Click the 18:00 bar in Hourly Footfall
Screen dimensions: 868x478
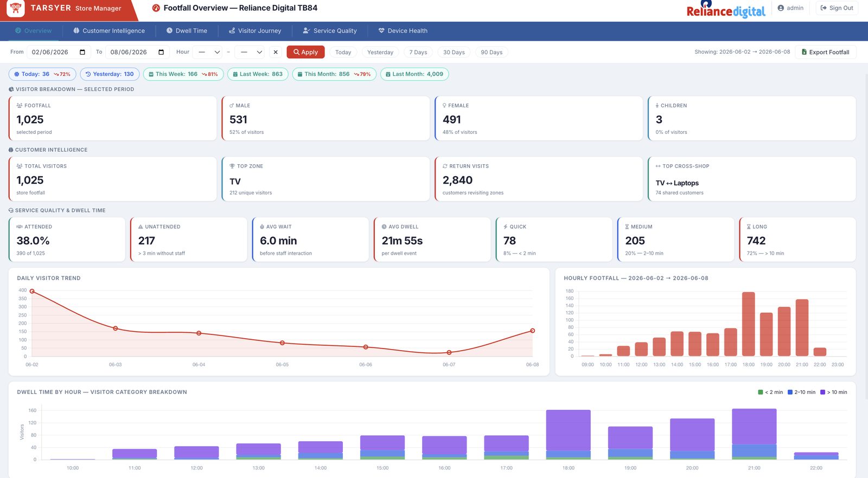[749, 324]
